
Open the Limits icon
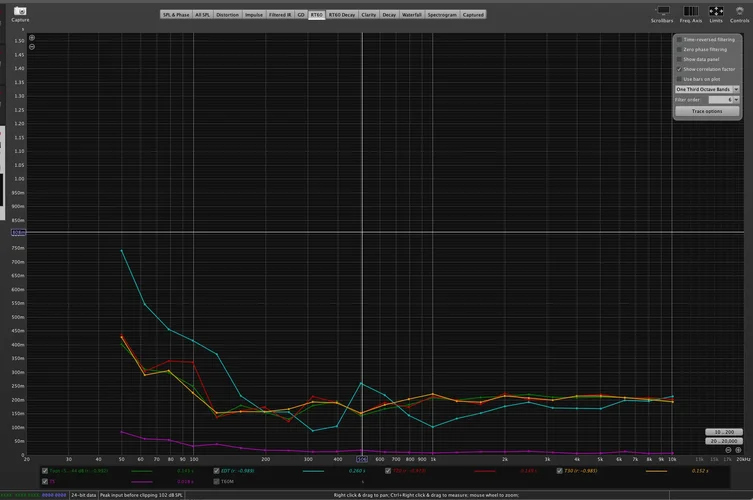click(x=716, y=10)
